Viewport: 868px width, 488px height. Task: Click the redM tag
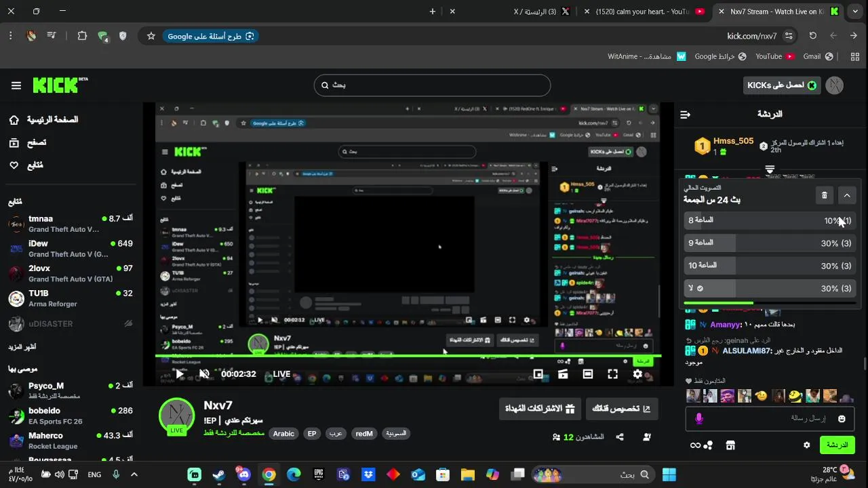coord(364,434)
